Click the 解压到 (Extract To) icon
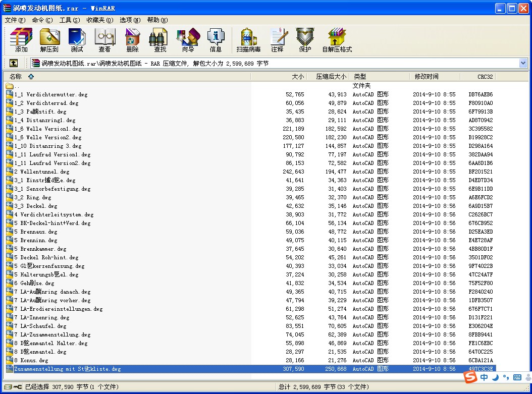Screen dimensions: 532x394 click(x=49, y=40)
